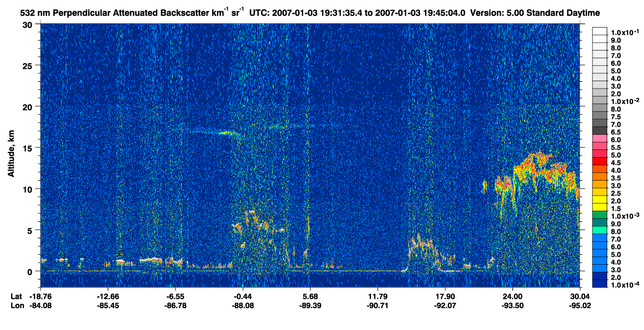644x330 pixels.
Task: Click the UTC time range in the title
Action: 357,12
